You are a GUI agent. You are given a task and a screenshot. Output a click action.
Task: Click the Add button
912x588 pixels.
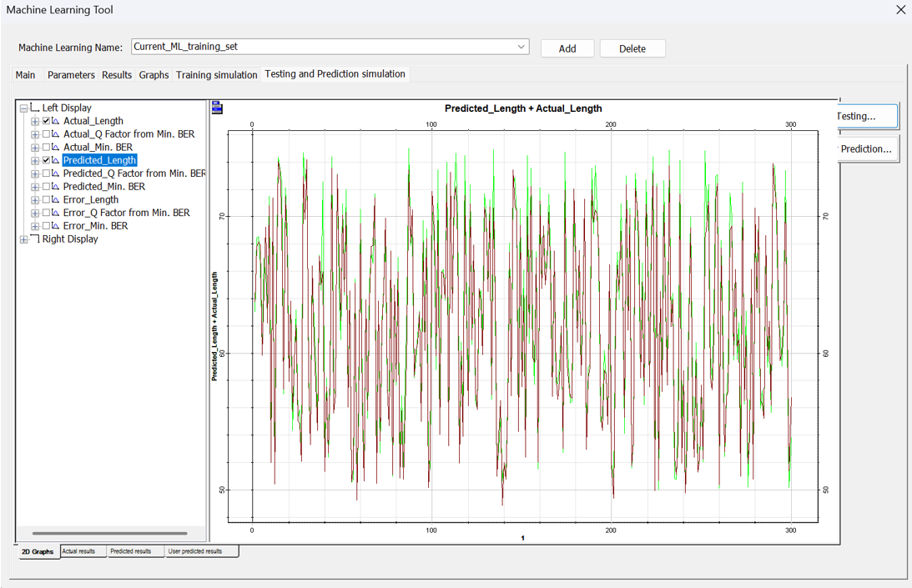tap(567, 48)
